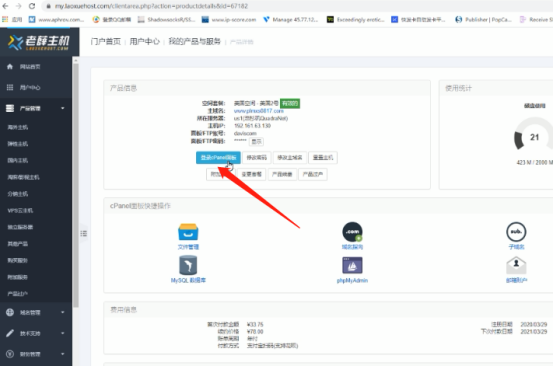
Task: Open the MySQL 数据库 icon
Action: (x=188, y=265)
